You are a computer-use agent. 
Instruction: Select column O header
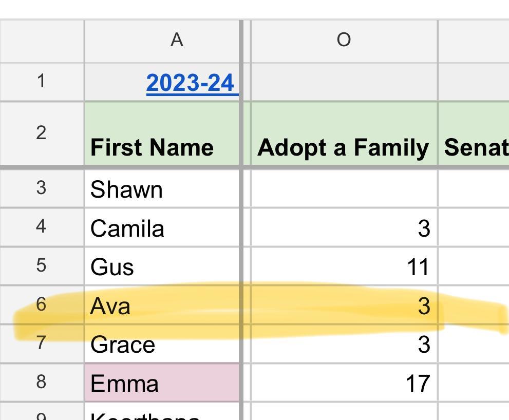click(x=344, y=40)
